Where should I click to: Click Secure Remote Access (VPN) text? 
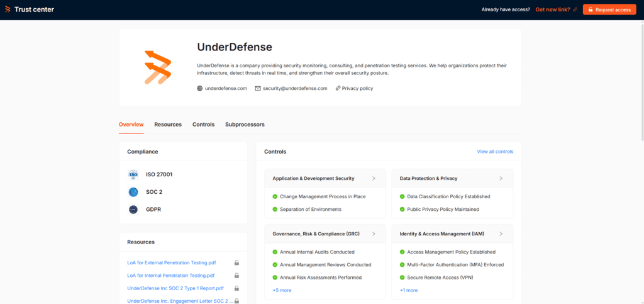pyautogui.click(x=440, y=278)
